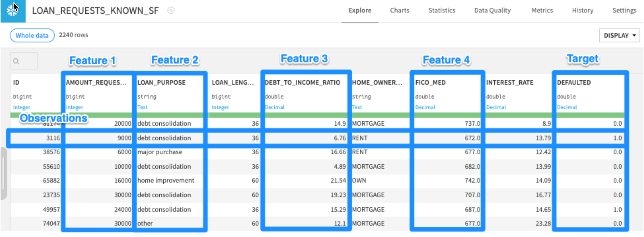Open the FICO_MED column header menu

click(430, 82)
